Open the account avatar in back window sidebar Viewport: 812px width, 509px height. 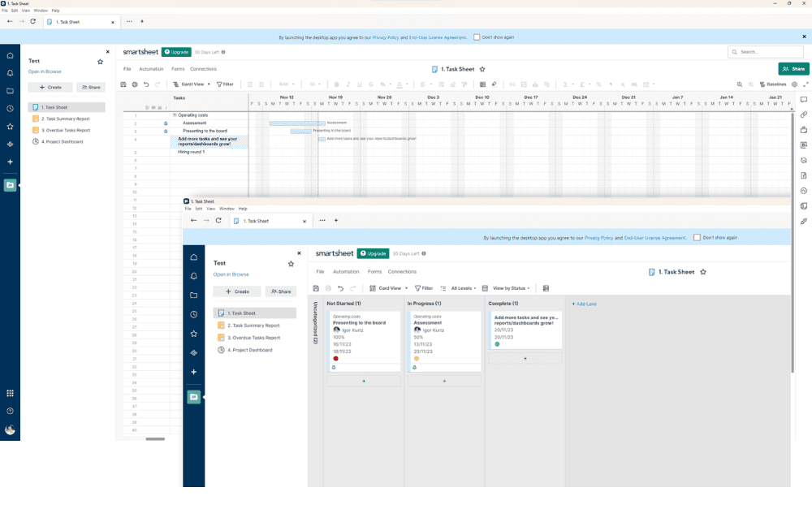[10, 429]
